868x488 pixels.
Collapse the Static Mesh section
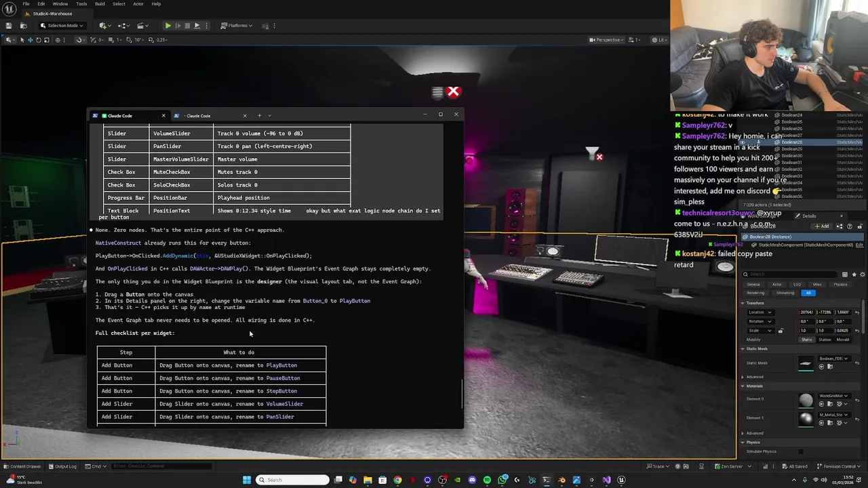[x=743, y=348]
